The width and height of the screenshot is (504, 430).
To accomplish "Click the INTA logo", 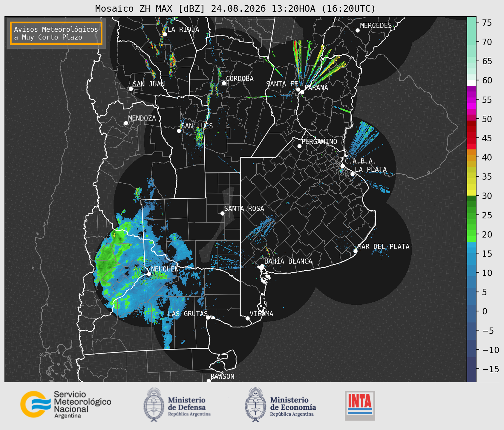I will click(360, 405).
